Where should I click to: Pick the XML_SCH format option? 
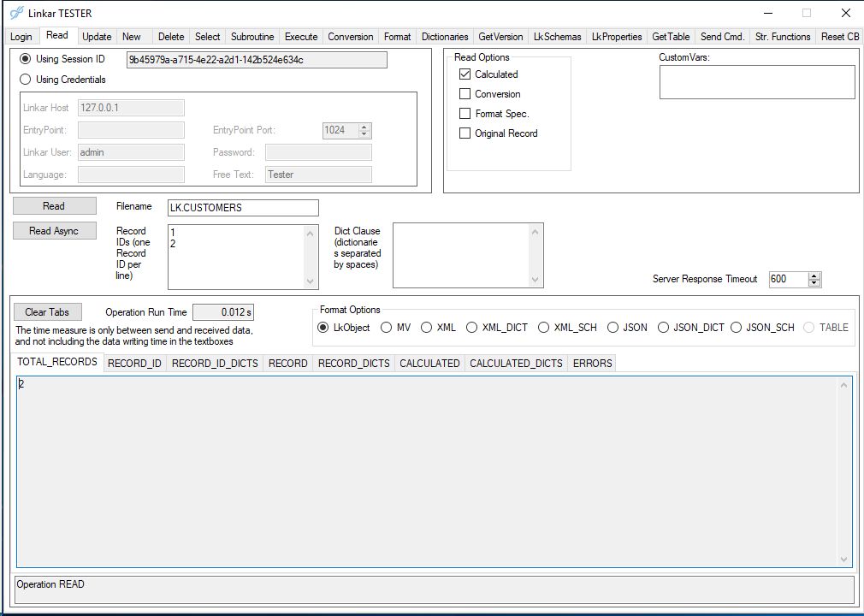pyautogui.click(x=543, y=328)
